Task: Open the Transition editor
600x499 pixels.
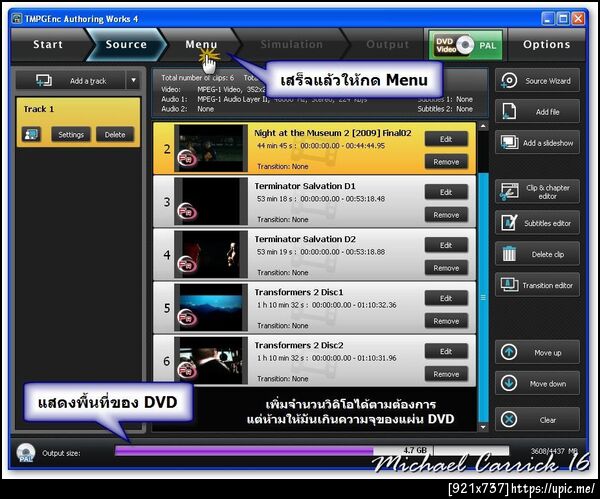Action: (x=537, y=285)
